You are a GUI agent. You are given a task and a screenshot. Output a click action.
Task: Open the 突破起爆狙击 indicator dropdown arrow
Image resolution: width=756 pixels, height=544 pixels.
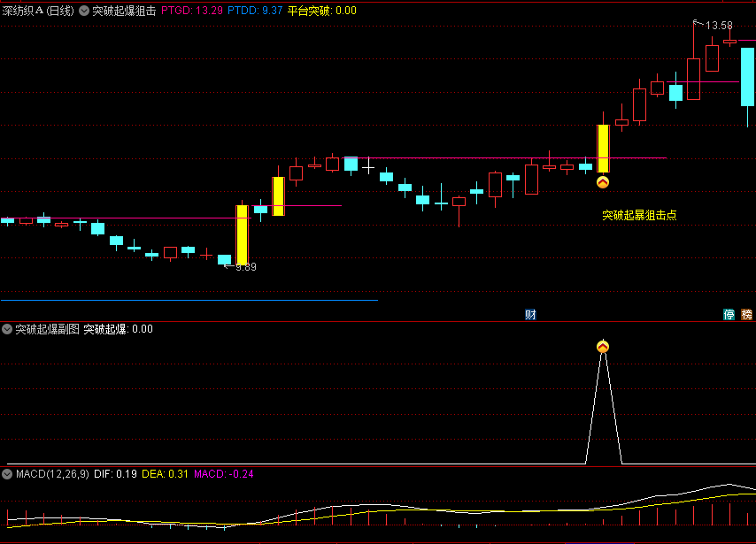[x=84, y=11]
